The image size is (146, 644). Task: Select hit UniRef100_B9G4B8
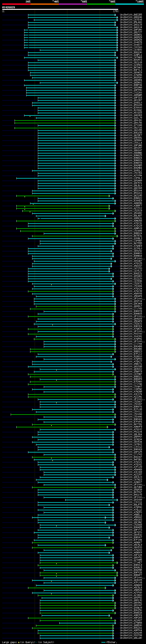click(131, 347)
